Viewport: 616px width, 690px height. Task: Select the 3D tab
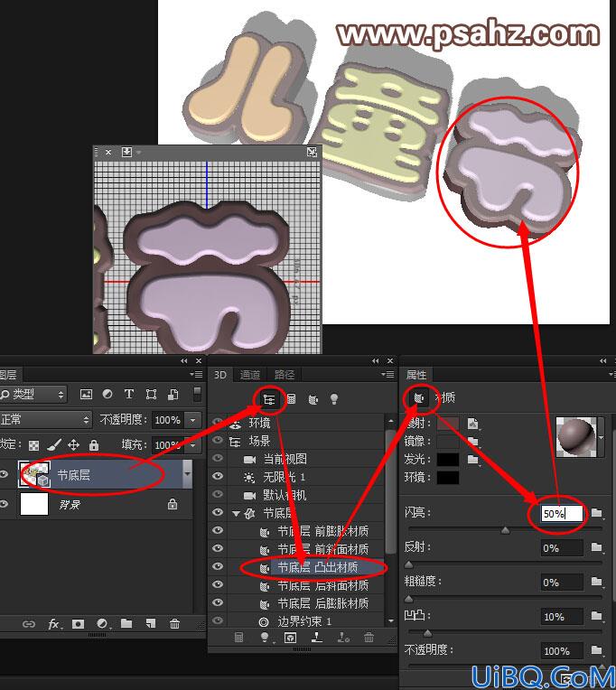(220, 375)
